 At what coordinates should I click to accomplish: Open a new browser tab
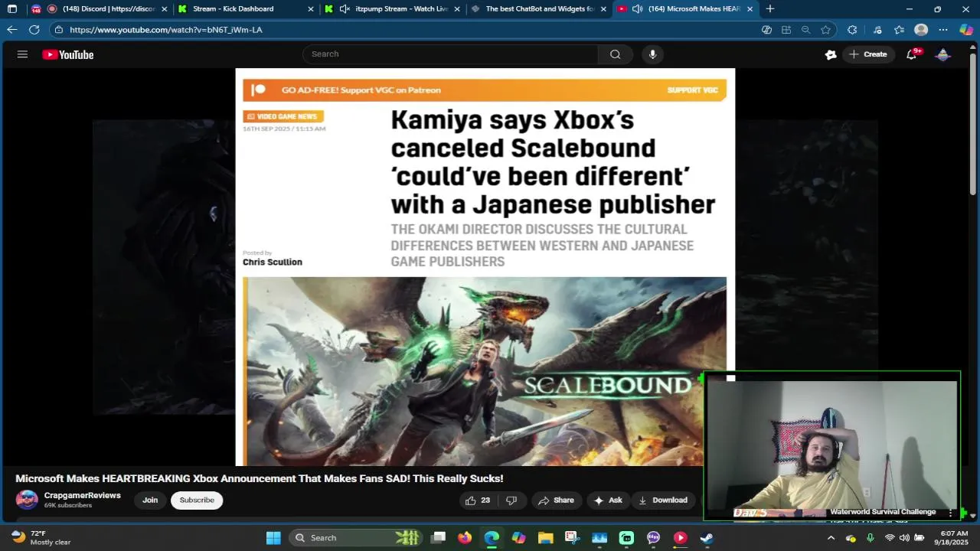pyautogui.click(x=770, y=9)
